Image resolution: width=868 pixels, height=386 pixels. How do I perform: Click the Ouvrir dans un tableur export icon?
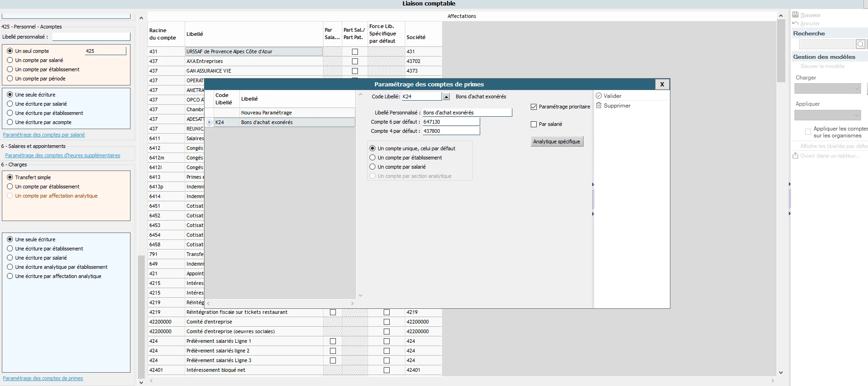coord(795,156)
